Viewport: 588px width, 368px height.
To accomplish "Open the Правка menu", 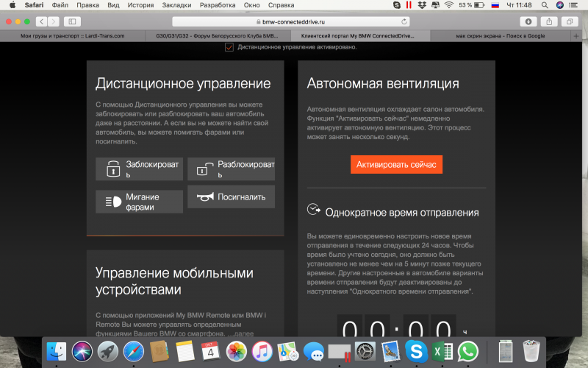I will point(87,5).
